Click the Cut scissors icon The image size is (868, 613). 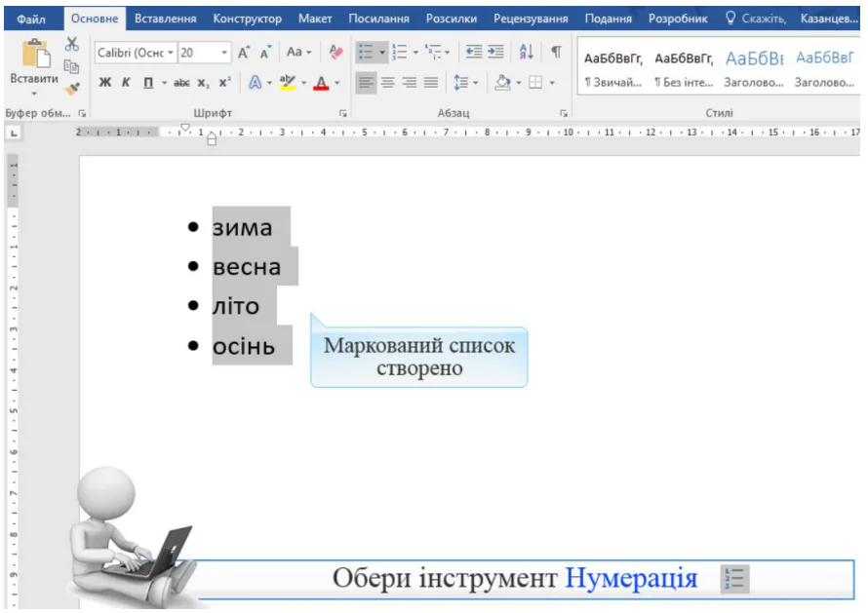71,45
